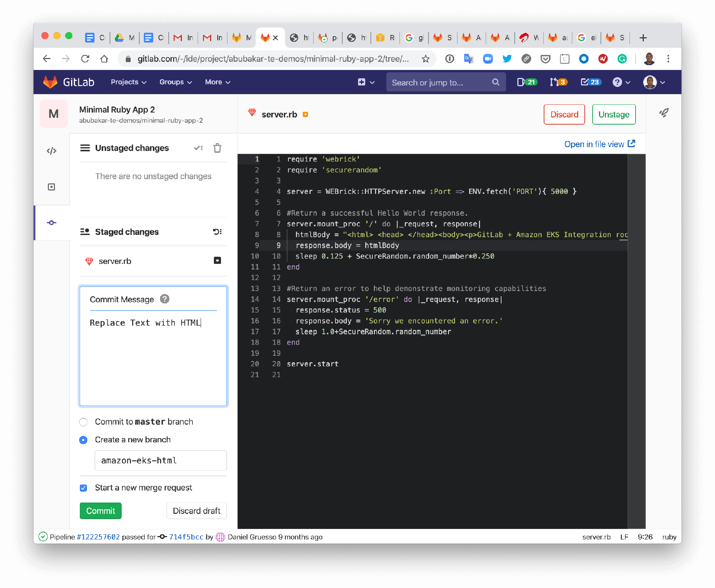
Task: Open the Edit activity icon in left sidebar
Action: [x=52, y=151]
